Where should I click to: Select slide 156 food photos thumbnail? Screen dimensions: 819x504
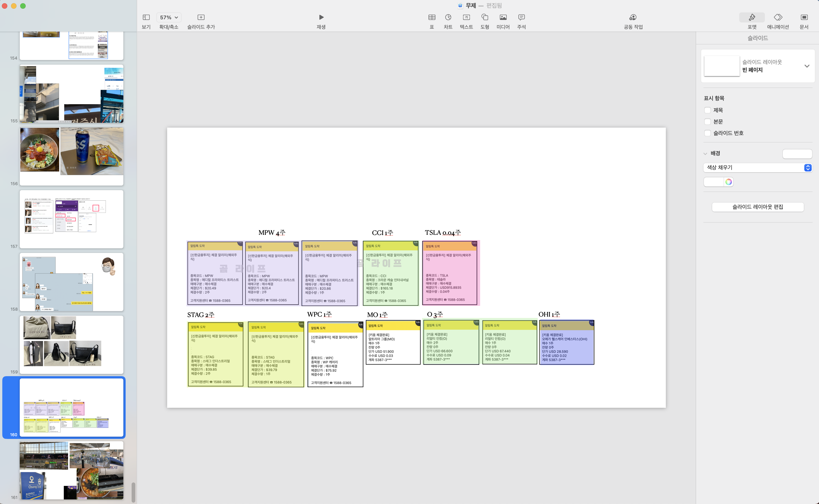click(x=71, y=156)
